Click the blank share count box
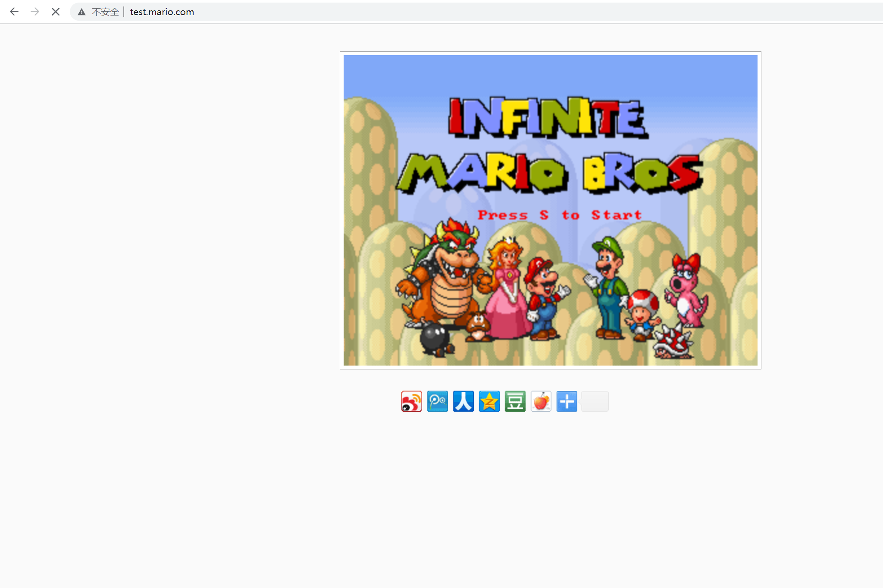The image size is (883, 588). (595, 401)
